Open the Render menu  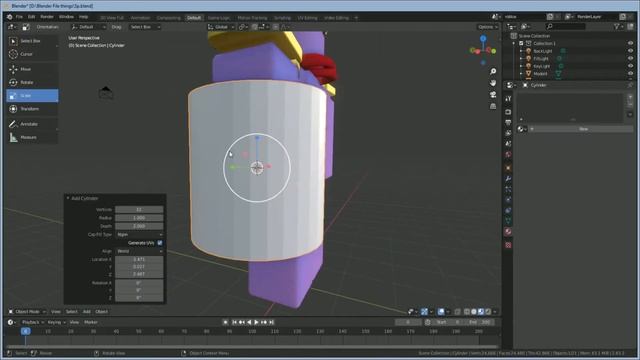(x=47, y=17)
